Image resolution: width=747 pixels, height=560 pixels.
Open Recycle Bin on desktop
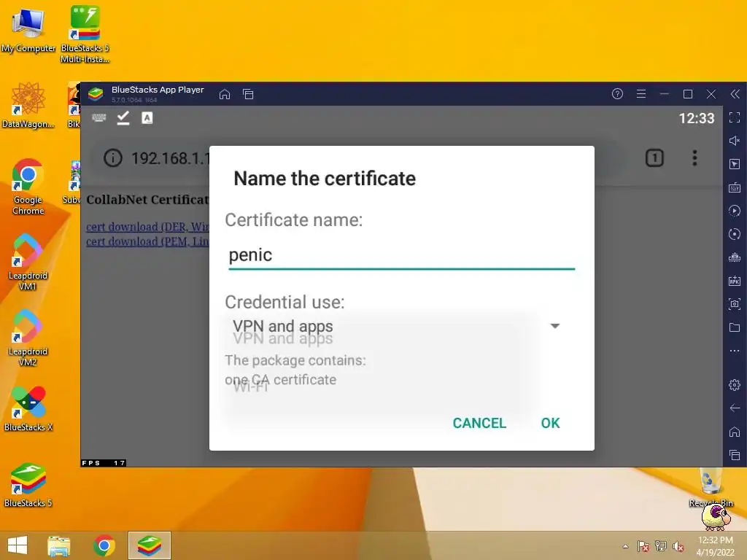(711, 489)
